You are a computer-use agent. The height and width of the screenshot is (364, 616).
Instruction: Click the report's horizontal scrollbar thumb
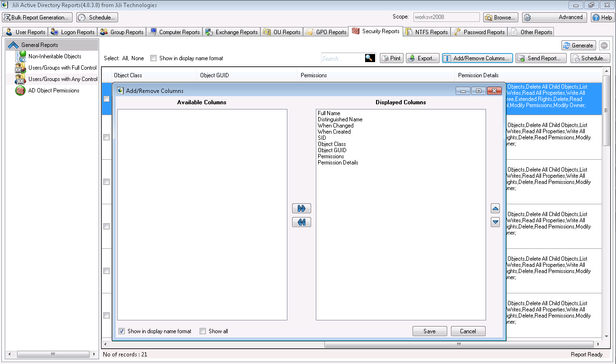point(459,344)
